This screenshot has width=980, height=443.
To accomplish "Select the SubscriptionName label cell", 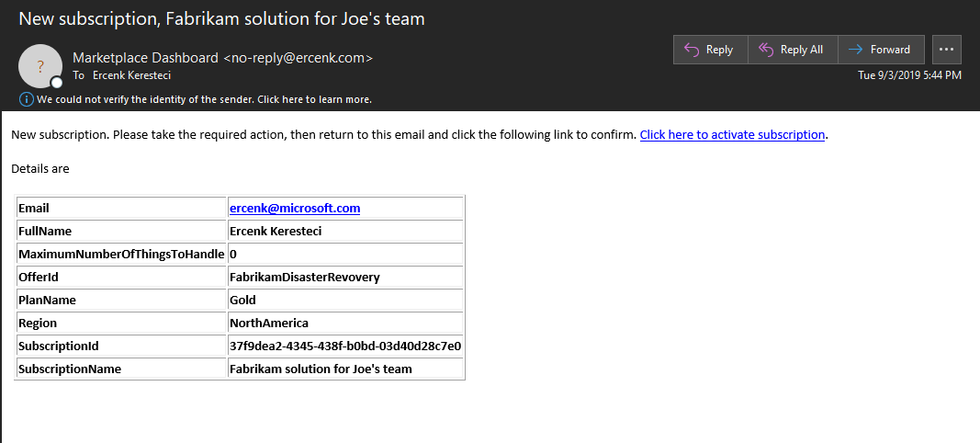I will [x=121, y=369].
